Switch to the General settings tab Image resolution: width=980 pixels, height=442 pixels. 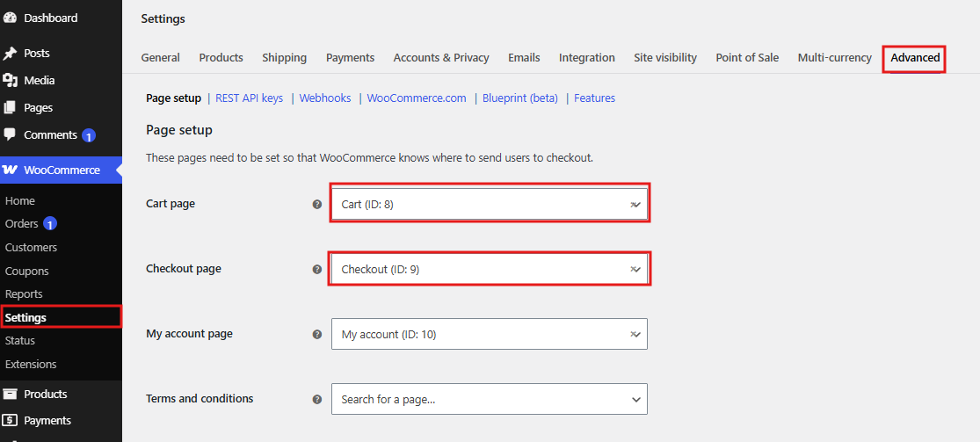point(160,57)
